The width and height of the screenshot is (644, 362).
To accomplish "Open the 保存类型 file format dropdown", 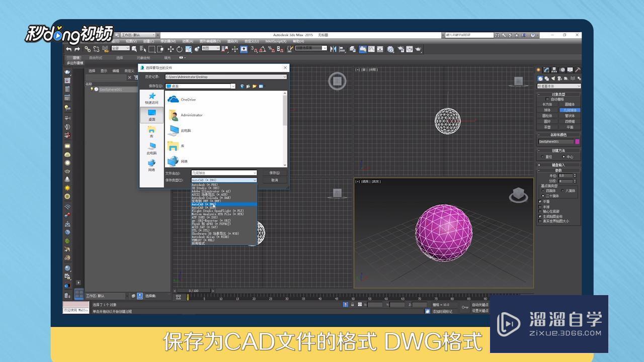I will coord(254,180).
